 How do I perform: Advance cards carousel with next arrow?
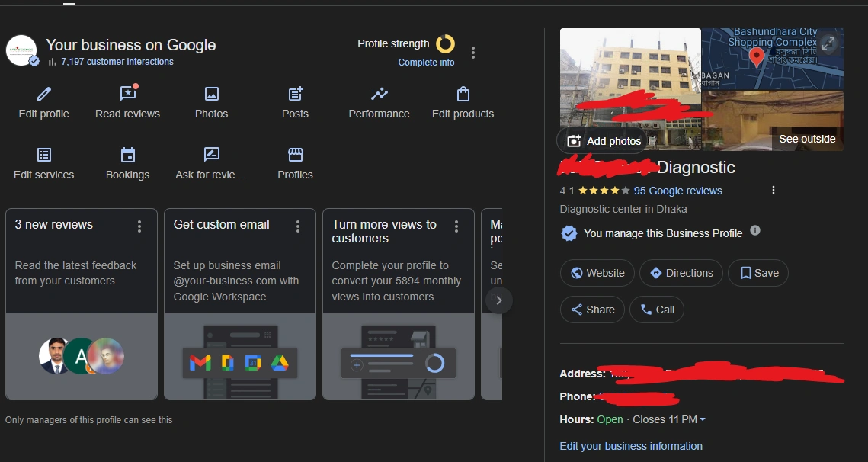click(498, 300)
